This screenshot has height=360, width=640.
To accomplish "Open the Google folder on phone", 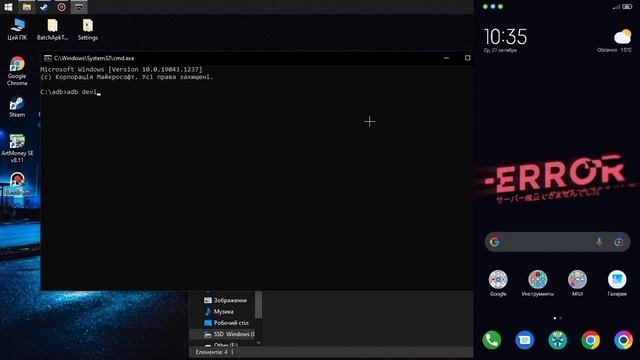I will [498, 283].
